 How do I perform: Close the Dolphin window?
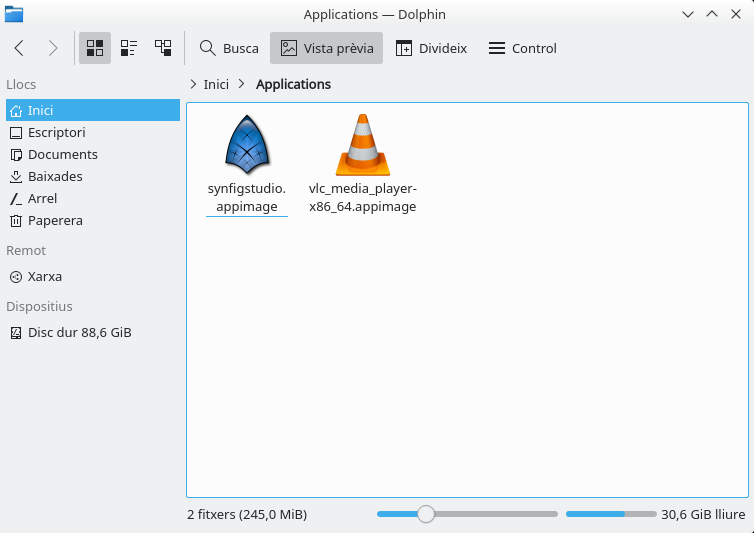click(736, 14)
